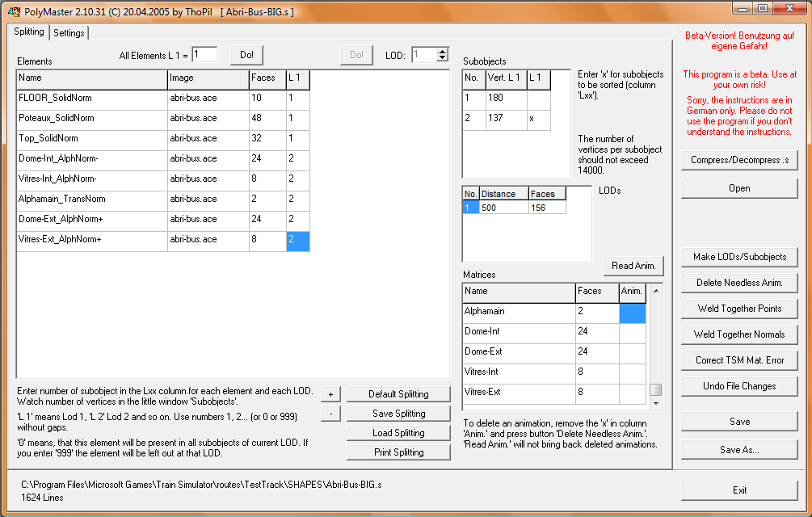Viewport: 812px width, 517px height.
Task: Select the Vitres-Ext_AlphNorm+ element name
Action: (60, 239)
